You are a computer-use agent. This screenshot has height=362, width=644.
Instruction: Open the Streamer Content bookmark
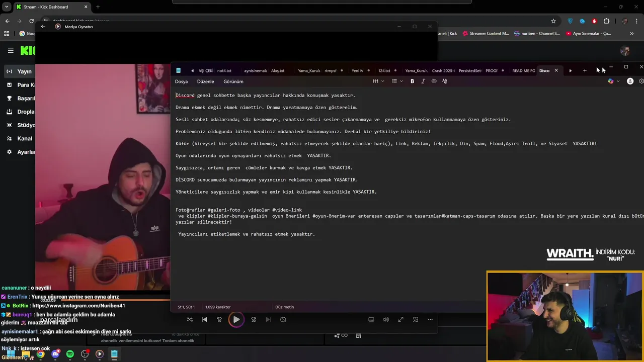486,34
